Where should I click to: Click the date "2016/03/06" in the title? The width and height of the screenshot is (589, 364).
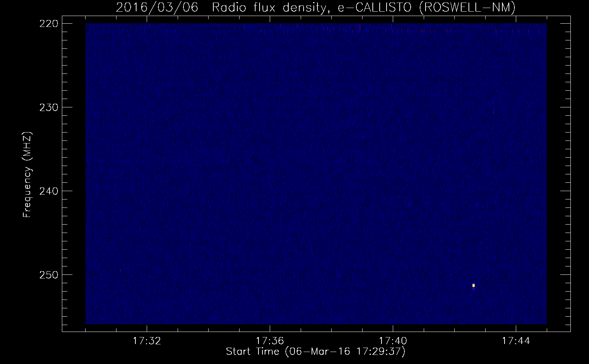point(157,8)
